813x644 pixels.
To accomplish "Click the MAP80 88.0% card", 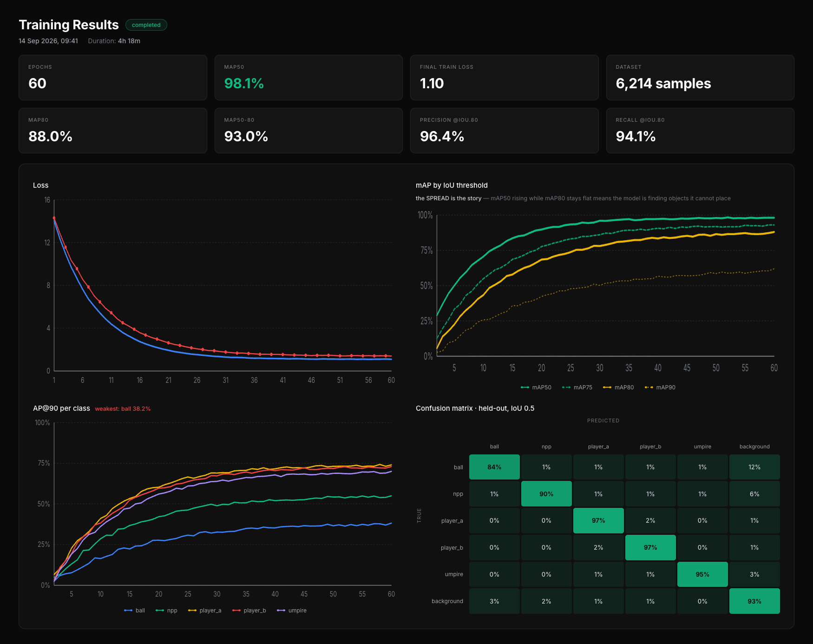I will click(x=113, y=131).
